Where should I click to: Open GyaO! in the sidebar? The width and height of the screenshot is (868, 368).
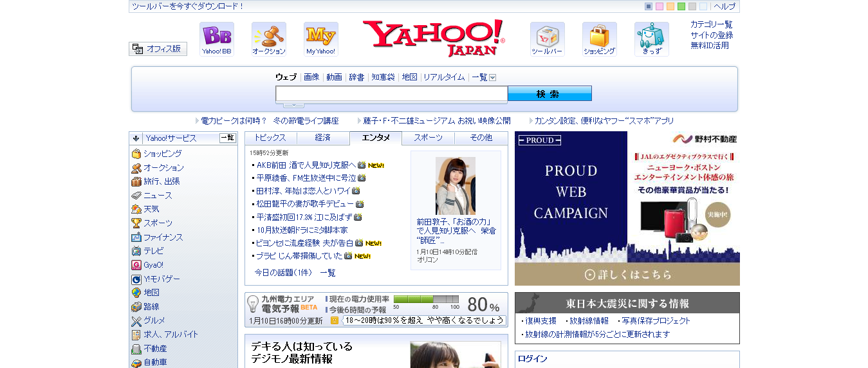click(x=153, y=265)
